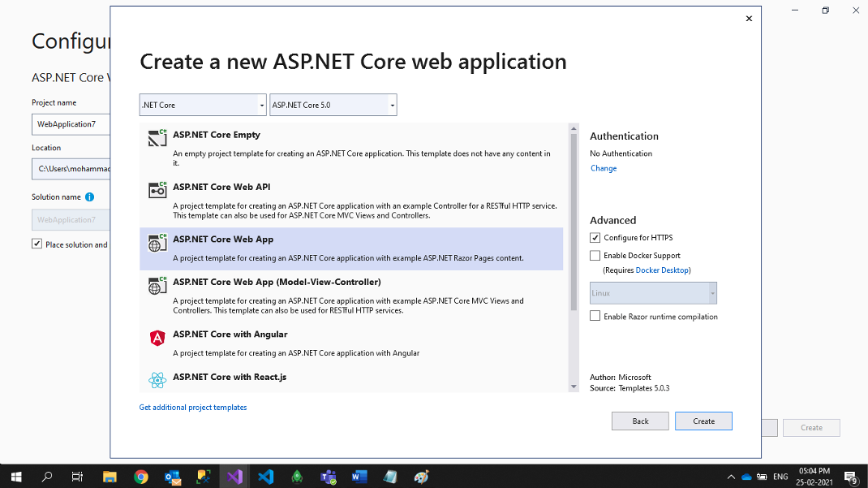The image size is (868, 488).
Task: Click the Back button
Action: click(640, 421)
